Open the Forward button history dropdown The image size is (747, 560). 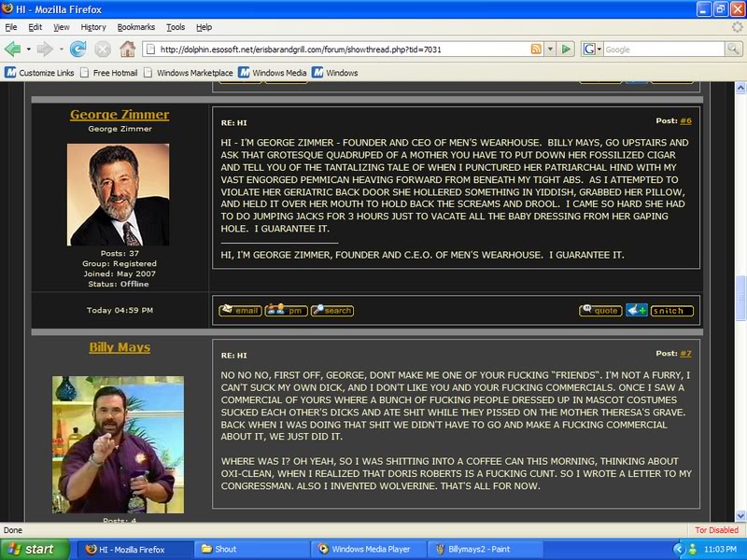(61, 49)
